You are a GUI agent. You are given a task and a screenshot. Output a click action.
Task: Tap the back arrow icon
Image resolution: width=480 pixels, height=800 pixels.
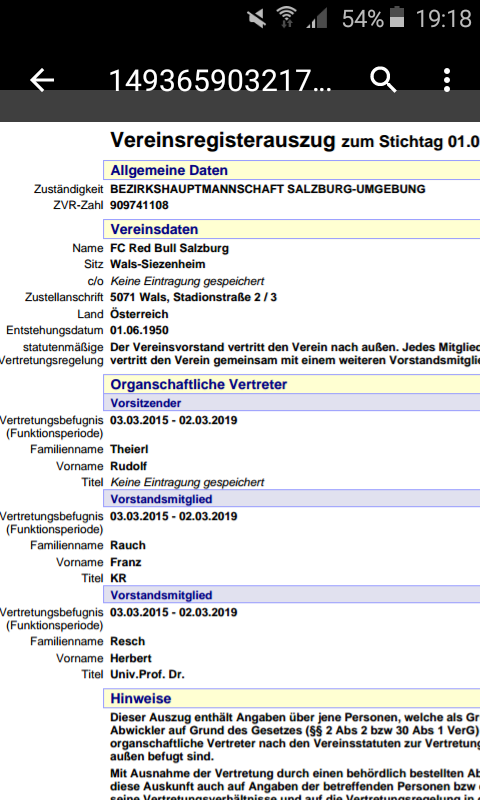click(42, 81)
